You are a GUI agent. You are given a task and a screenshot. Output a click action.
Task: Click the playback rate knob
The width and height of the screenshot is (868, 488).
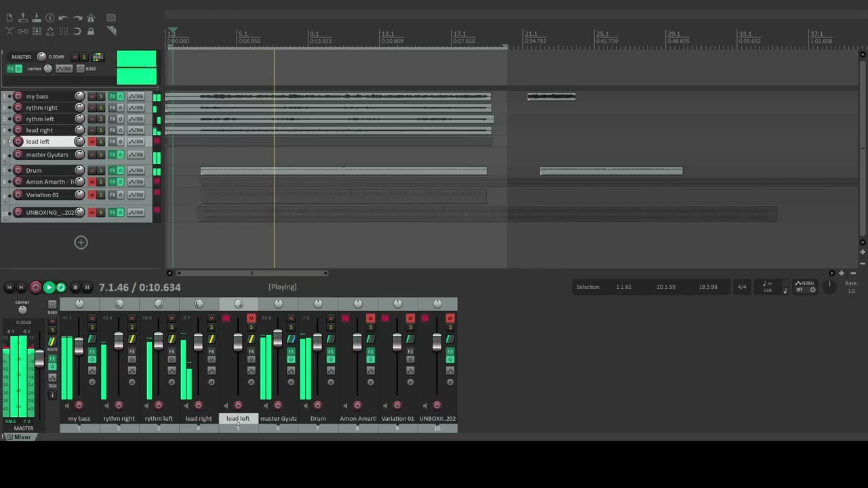[829, 286]
